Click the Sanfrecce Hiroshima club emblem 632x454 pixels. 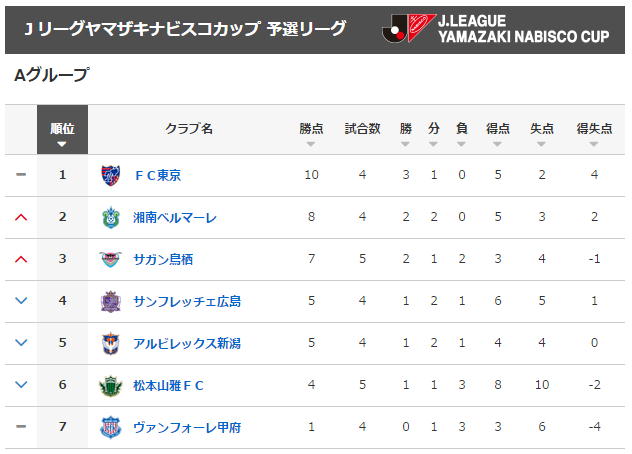110,302
